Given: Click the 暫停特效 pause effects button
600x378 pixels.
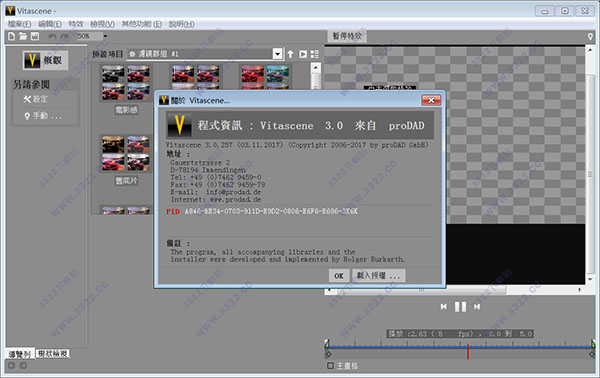Looking at the screenshot, I should pos(347,36).
